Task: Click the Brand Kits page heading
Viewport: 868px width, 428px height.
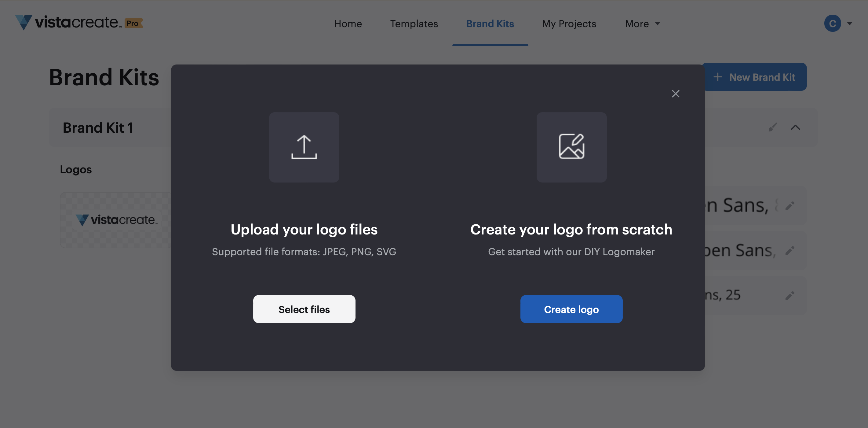Action: 104,77
